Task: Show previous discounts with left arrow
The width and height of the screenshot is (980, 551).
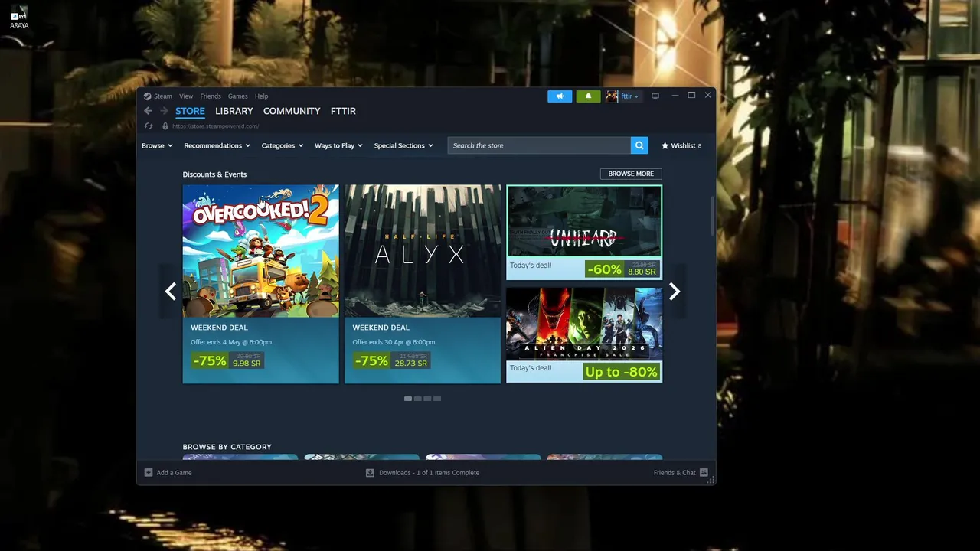Action: pos(171,292)
